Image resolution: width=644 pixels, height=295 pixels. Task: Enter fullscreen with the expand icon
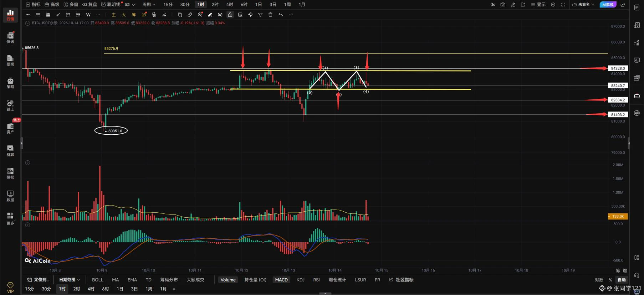(x=563, y=5)
